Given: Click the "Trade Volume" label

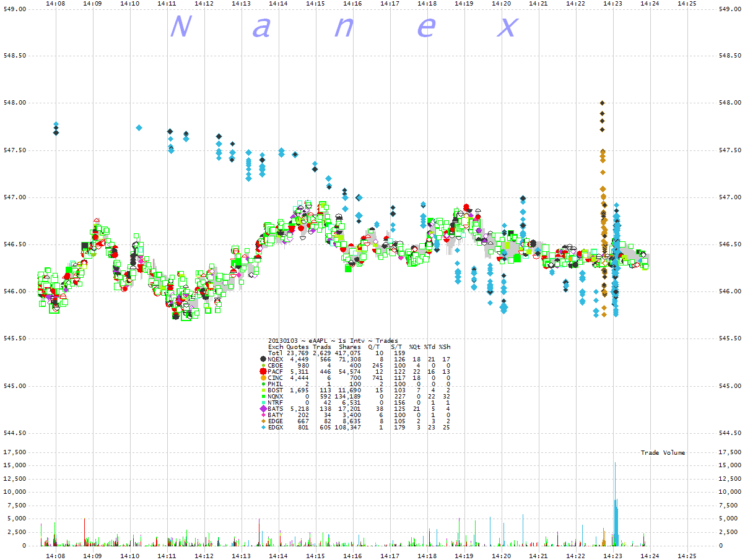Looking at the screenshot, I should pyautogui.click(x=663, y=453).
